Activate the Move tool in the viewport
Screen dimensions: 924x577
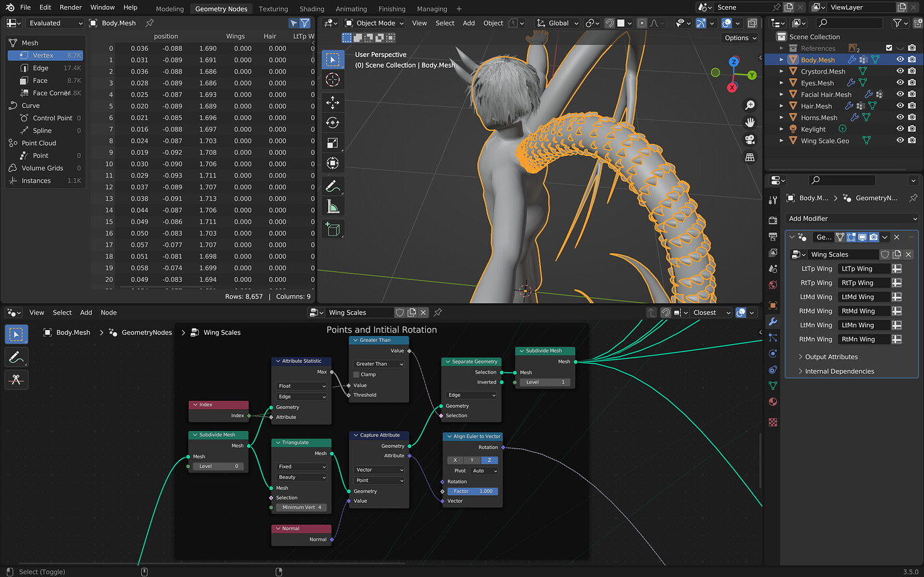(333, 102)
